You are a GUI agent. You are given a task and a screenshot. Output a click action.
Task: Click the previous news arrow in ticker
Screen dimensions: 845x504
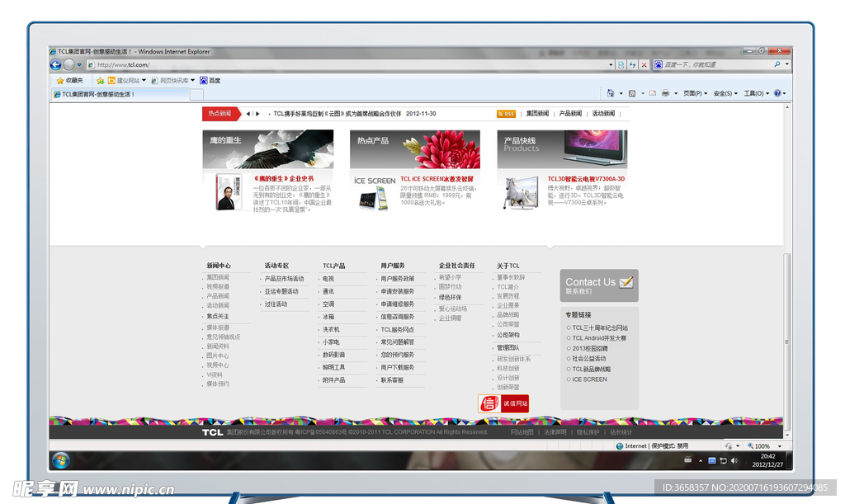248,114
